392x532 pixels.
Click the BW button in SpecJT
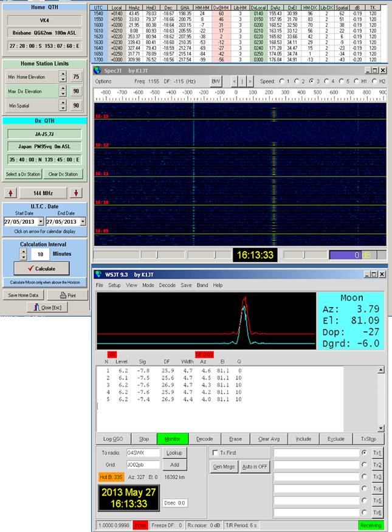(216, 81)
